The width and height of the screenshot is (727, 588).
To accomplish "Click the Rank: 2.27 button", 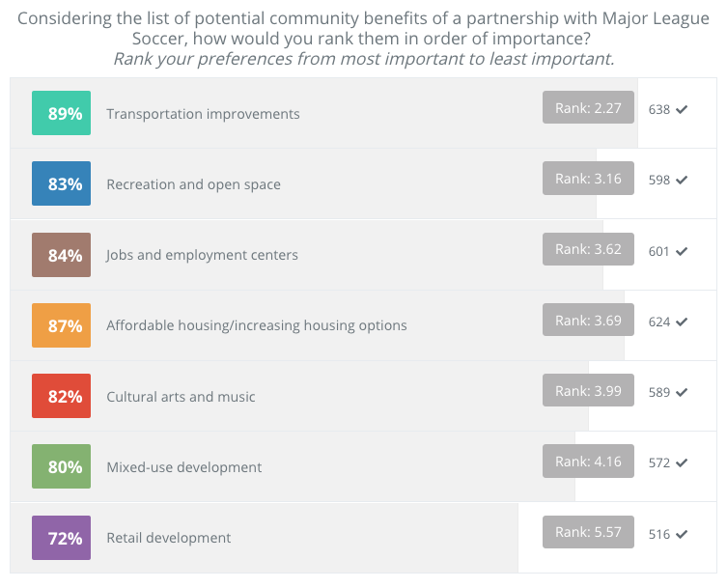I will (x=588, y=108).
